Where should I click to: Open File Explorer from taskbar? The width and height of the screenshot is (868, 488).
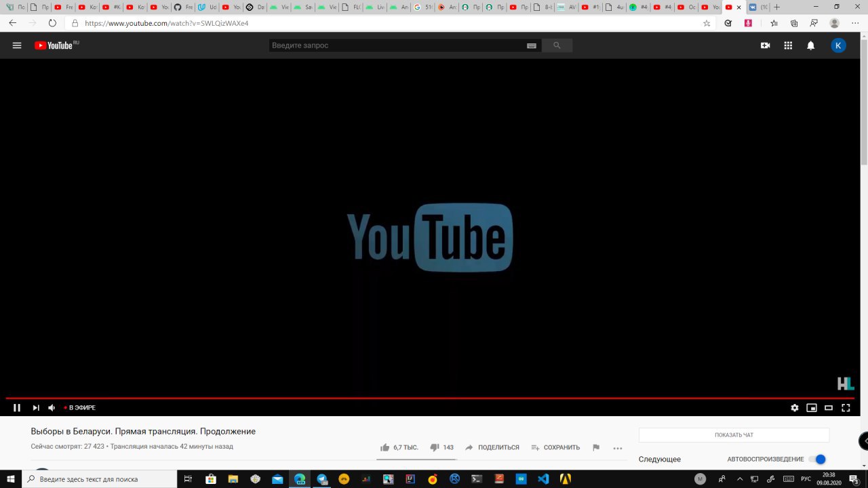click(233, 479)
